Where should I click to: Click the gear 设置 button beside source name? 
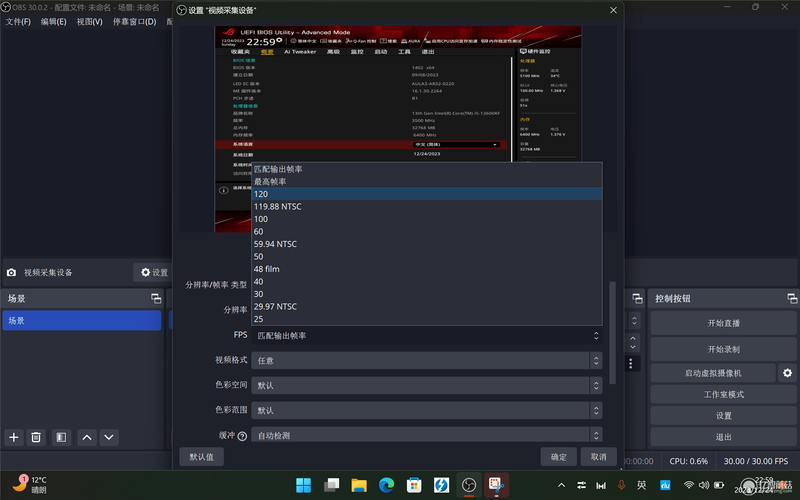coord(154,272)
